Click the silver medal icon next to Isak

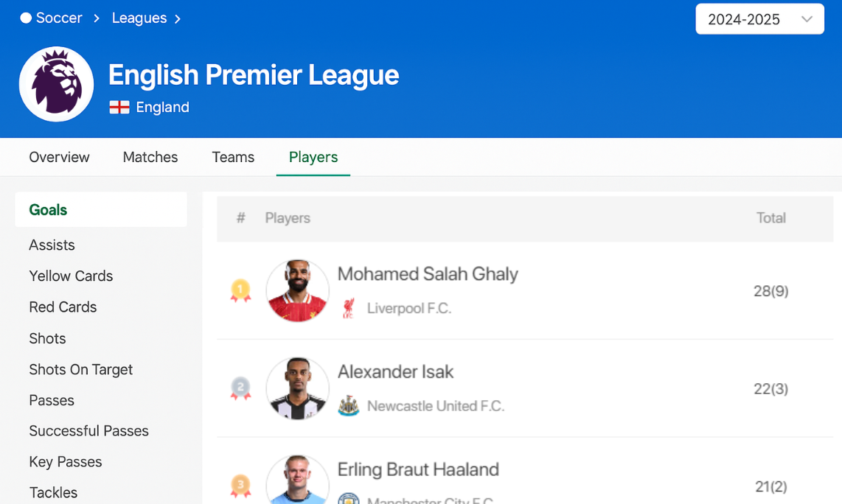pos(240,388)
